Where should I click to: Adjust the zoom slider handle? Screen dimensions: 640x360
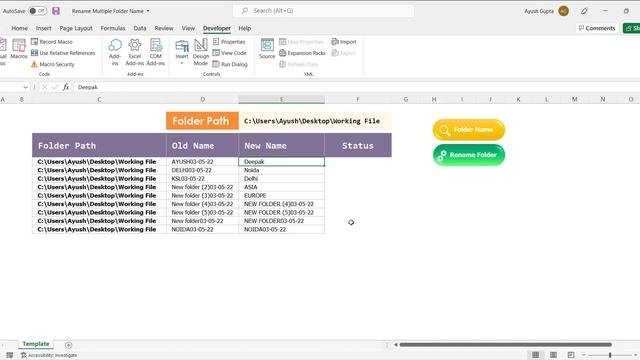pos(610,355)
